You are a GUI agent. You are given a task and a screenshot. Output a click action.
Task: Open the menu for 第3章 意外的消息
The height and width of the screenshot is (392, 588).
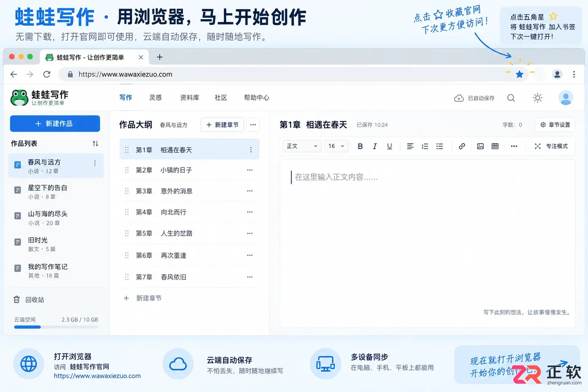click(250, 191)
